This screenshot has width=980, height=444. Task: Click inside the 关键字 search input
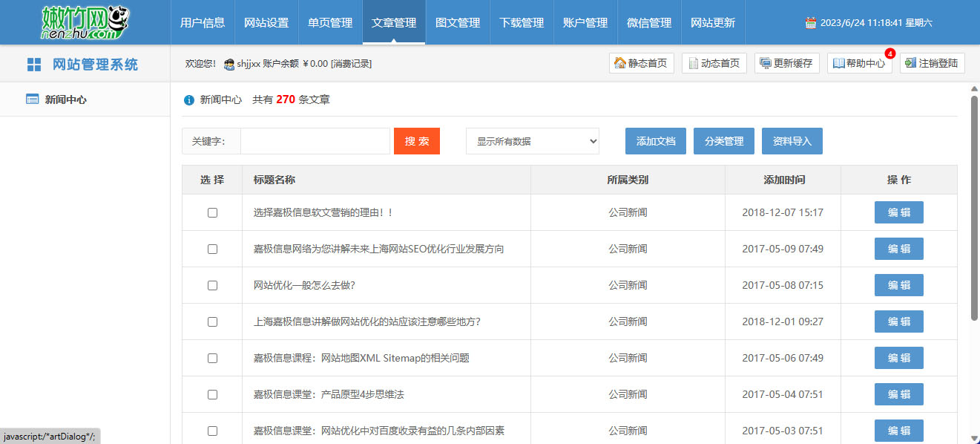(x=315, y=140)
